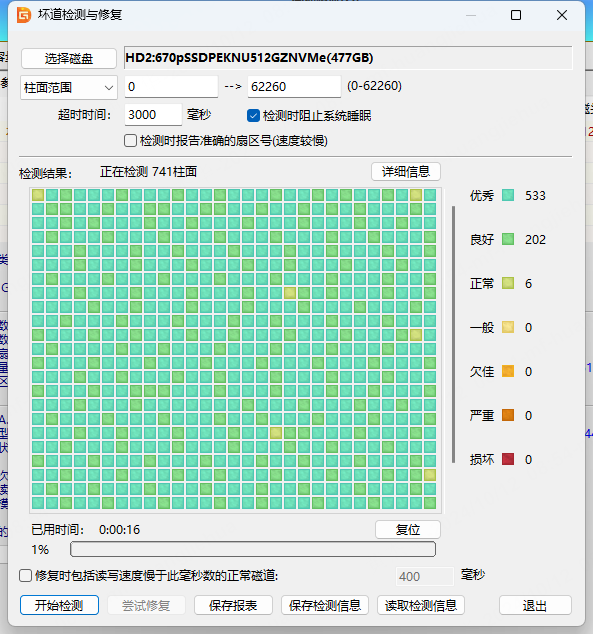Open the 柱面范围 dropdown
This screenshot has height=634, width=593.
[69, 87]
